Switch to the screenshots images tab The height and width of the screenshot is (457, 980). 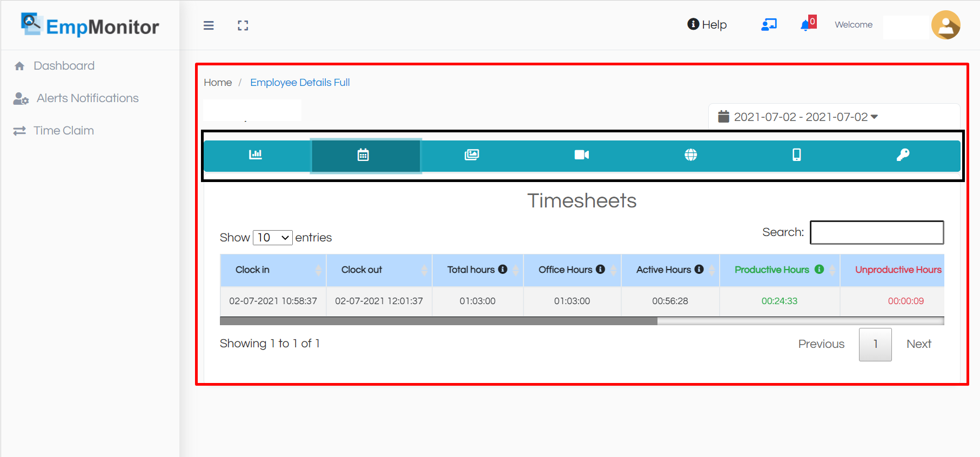[472, 155]
